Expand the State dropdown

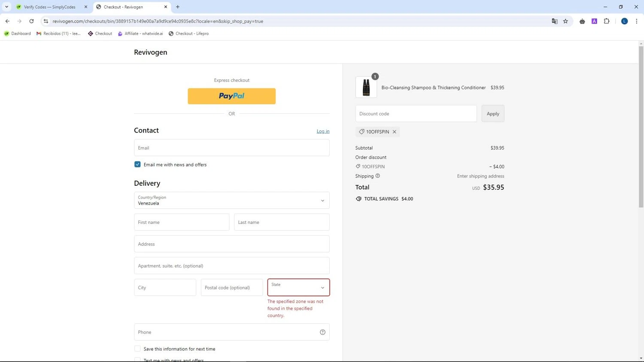click(x=298, y=287)
